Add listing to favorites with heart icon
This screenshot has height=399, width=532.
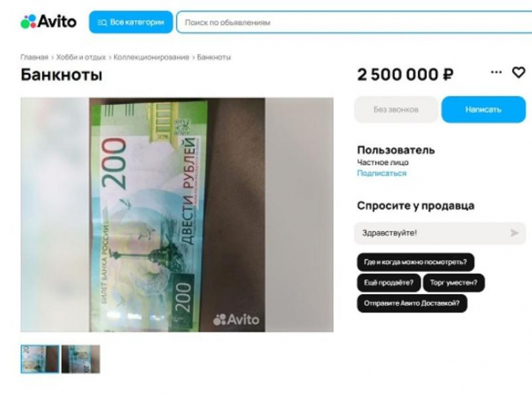(x=518, y=72)
